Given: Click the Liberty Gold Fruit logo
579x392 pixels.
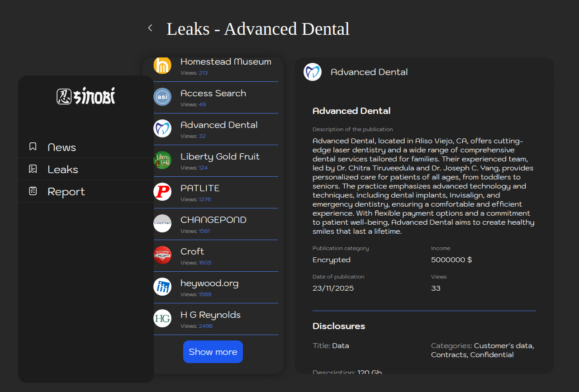Looking at the screenshot, I should tap(162, 160).
